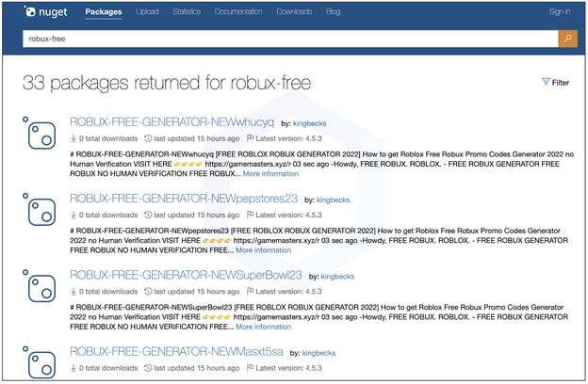This screenshot has width=588, height=384.
Task: Open the Upload menu item
Action: point(147,12)
